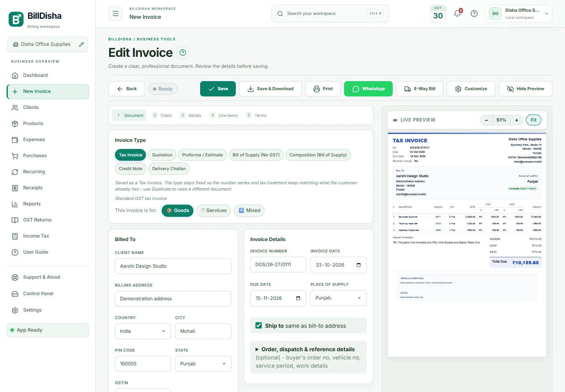This screenshot has height=392, width=565.
Task: Zoom in the live preview
Action: click(x=517, y=120)
